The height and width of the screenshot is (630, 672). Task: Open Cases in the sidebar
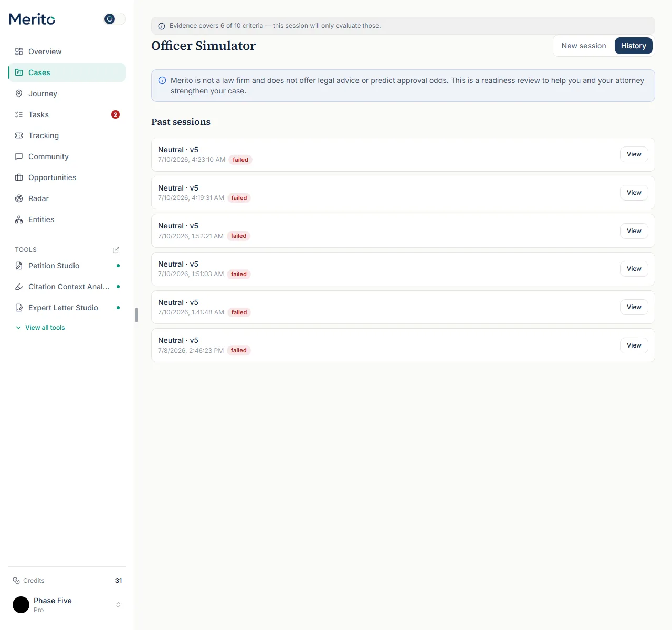pos(67,72)
